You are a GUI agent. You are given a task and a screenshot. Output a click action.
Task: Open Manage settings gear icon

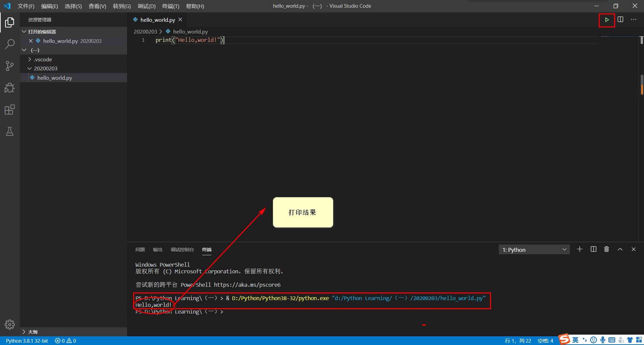(10, 324)
